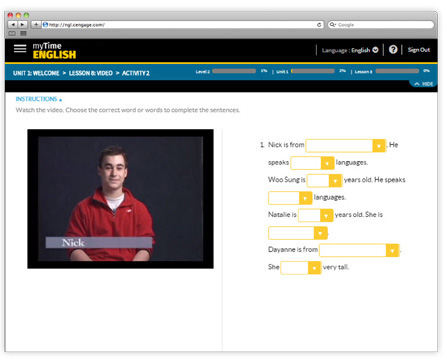Click the Lesson progress bar
This screenshot has width=447, height=360.
[x=397, y=71]
